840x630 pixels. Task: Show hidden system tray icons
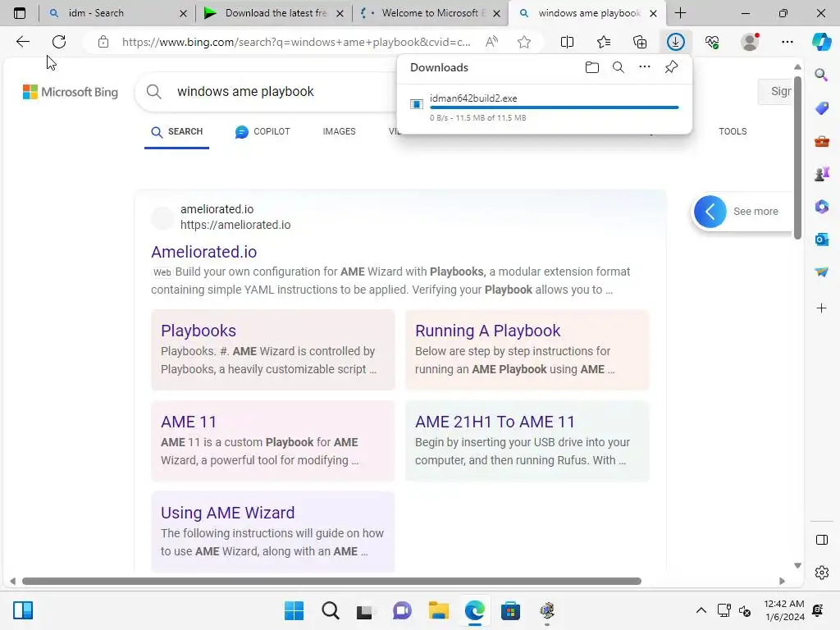tap(701, 610)
